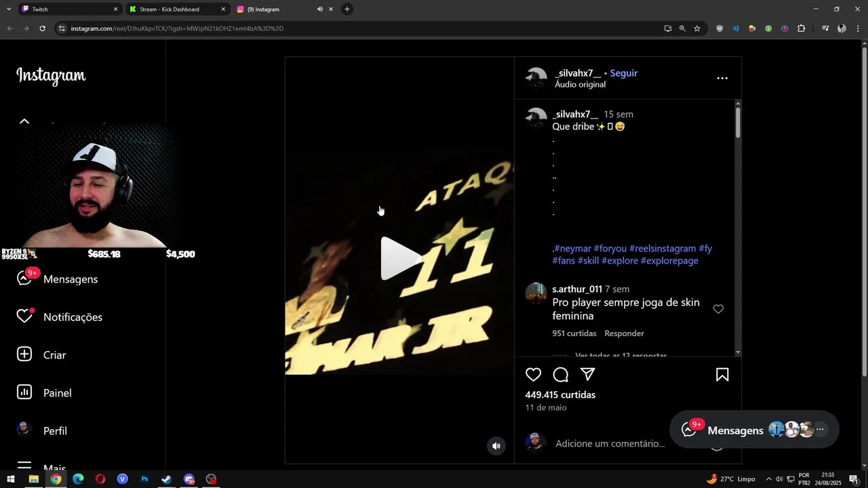Screen dimensions: 868x488
Task: Switch to the Twitch browser tab
Action: click(67, 9)
